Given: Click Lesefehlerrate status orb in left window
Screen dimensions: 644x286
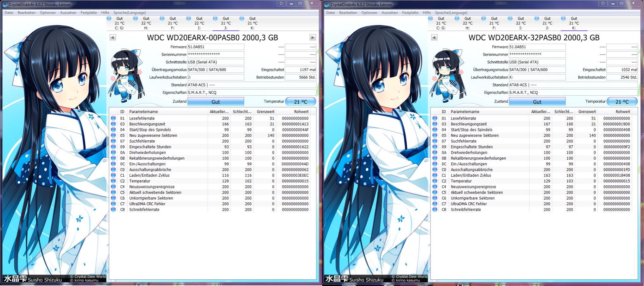Looking at the screenshot, I should (113, 118).
